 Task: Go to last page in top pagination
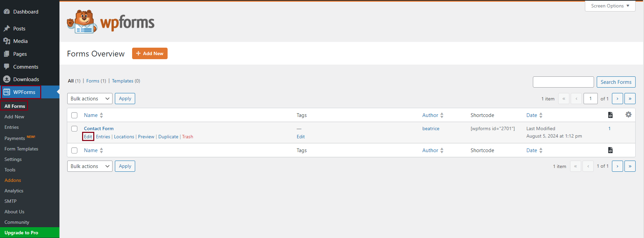point(630,99)
